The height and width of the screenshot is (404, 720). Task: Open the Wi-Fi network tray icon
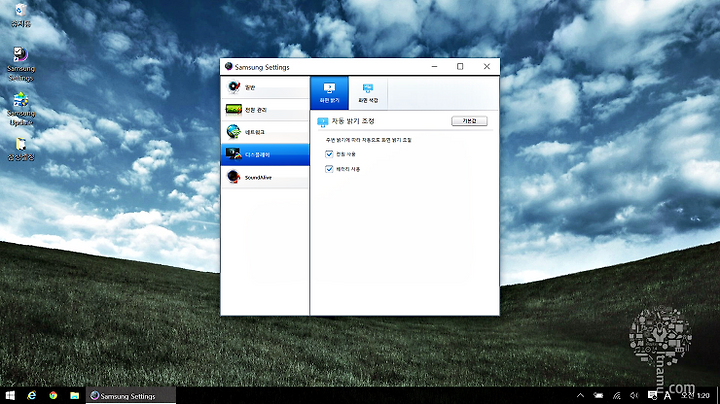coord(616,395)
